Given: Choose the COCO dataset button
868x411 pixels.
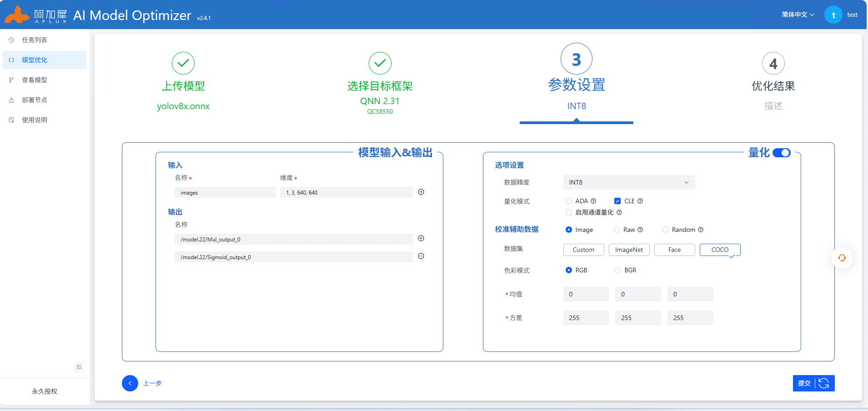Looking at the screenshot, I should click(x=720, y=250).
